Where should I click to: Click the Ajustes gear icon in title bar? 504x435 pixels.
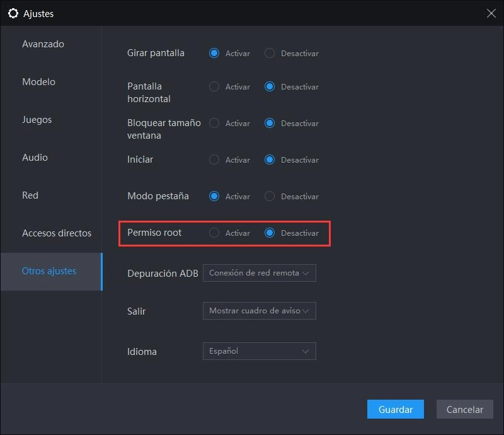click(13, 13)
